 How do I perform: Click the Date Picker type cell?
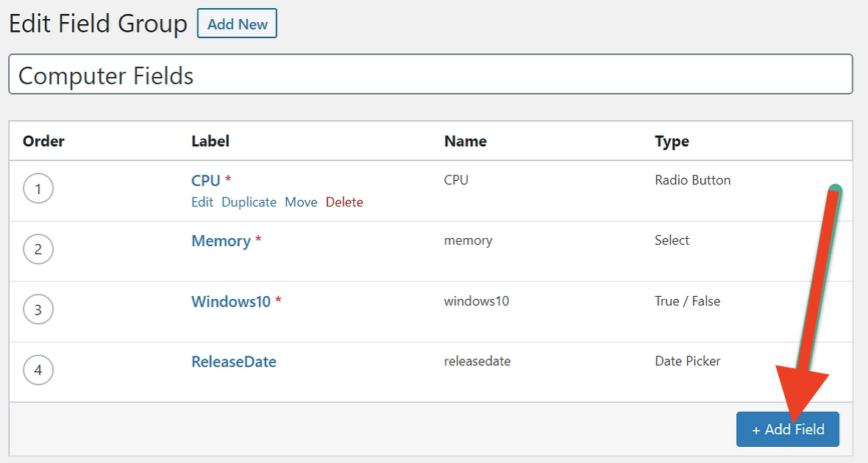[687, 362]
